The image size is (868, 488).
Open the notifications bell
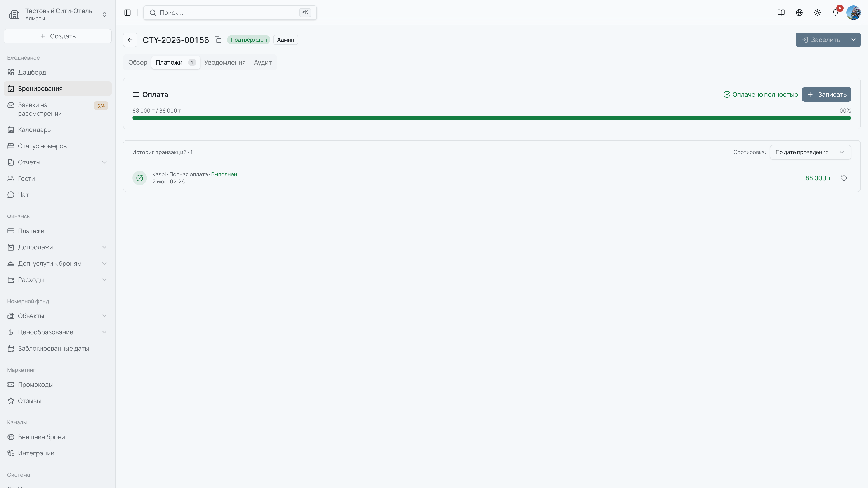[835, 12]
